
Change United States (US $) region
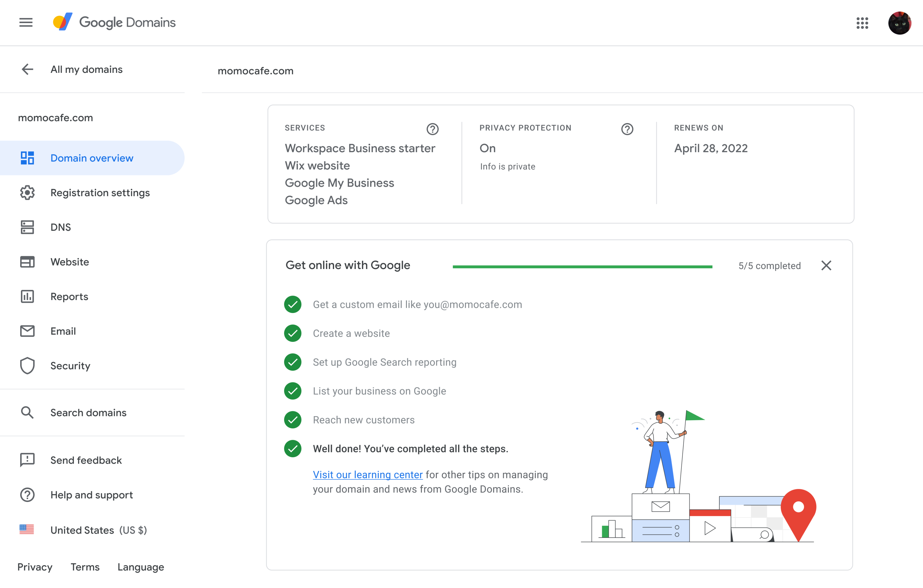point(92,530)
